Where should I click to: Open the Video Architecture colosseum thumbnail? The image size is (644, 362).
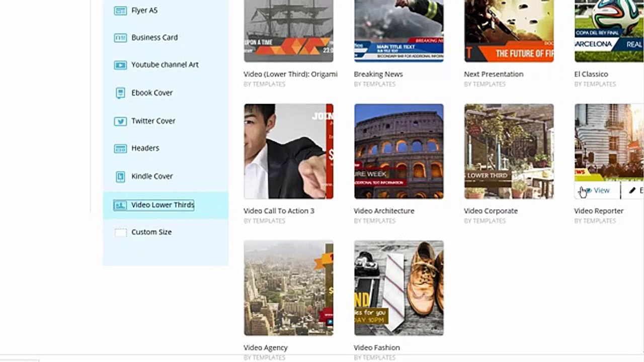[x=399, y=151]
